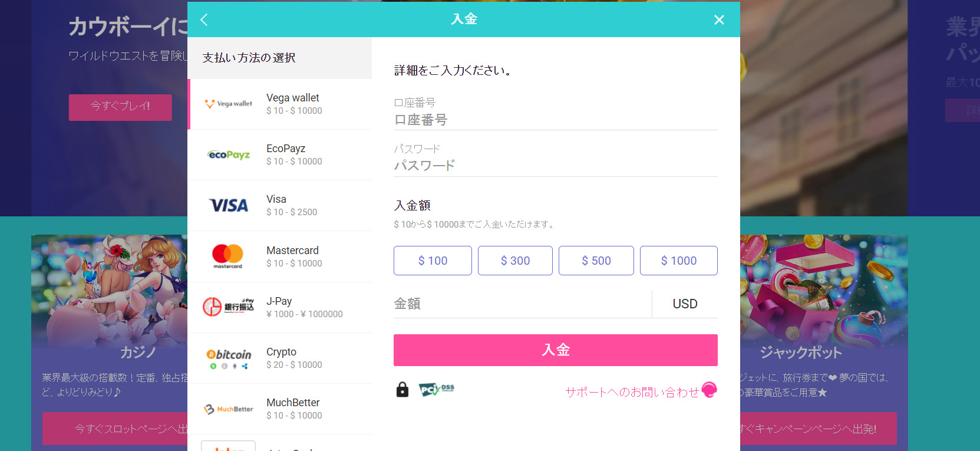
Task: Choose the $ 1000 preset amount
Action: tap(679, 261)
